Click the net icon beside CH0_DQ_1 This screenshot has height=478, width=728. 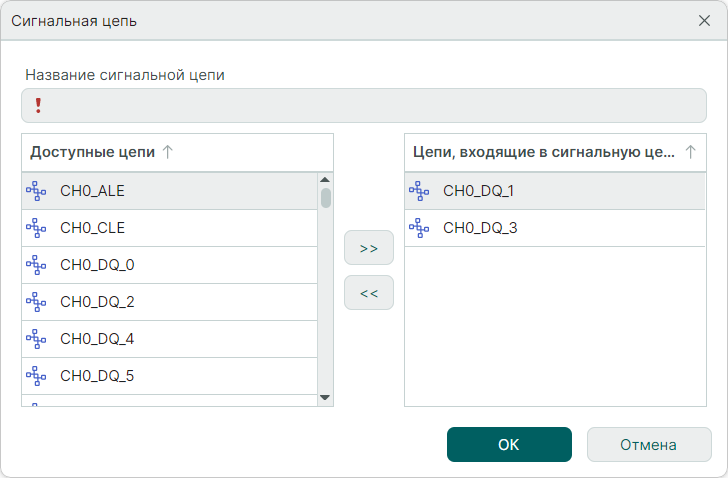coord(419,190)
